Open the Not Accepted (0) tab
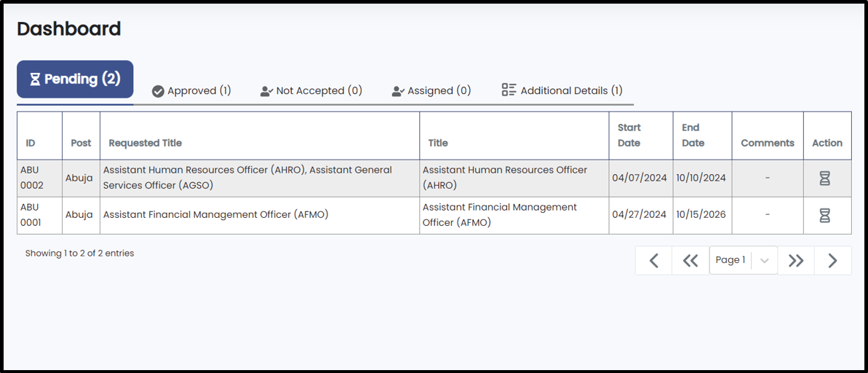The width and height of the screenshot is (868, 373). pos(311,91)
